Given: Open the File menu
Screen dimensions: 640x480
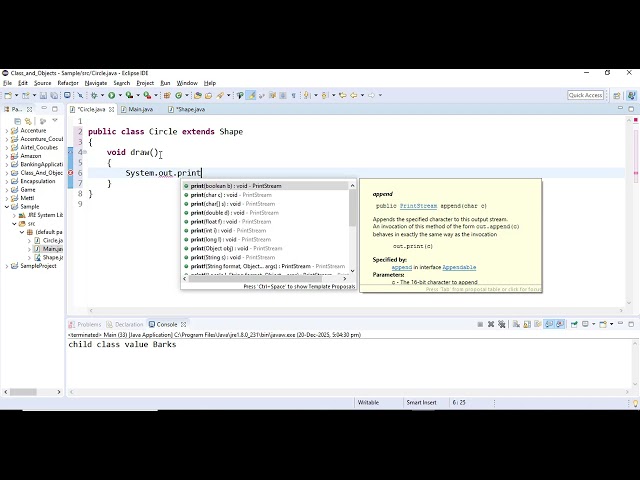Looking at the screenshot, I should coord(7,83).
